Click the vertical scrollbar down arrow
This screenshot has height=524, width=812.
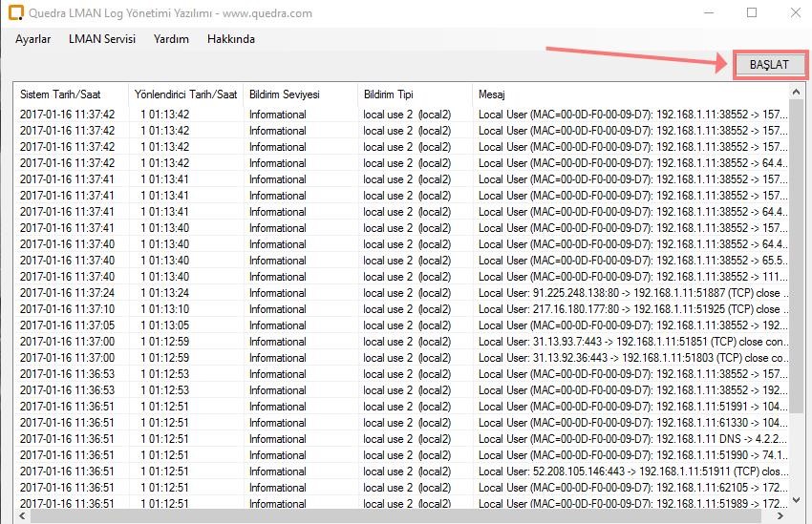(796, 499)
